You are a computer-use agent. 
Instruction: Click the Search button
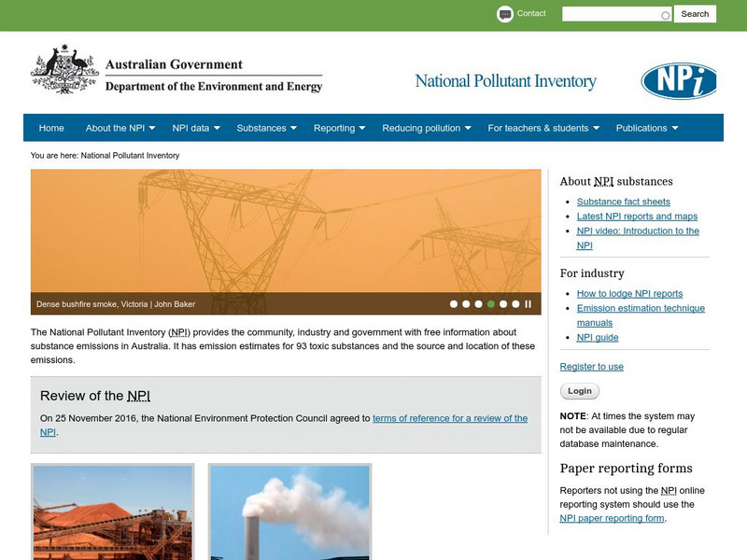coord(695,14)
